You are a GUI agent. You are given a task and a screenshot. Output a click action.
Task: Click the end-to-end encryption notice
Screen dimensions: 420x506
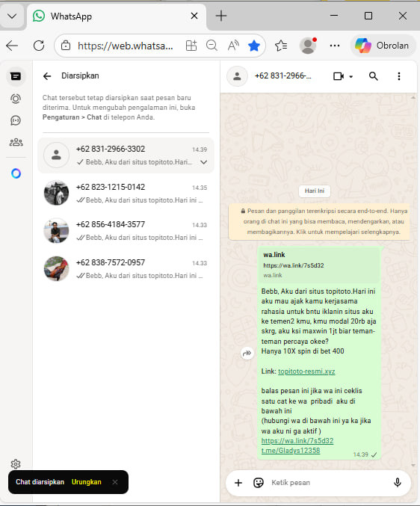click(319, 221)
